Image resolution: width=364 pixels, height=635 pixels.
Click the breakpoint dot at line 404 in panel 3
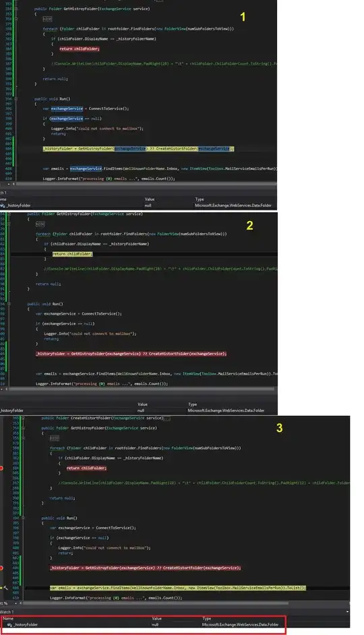tap(1, 568)
